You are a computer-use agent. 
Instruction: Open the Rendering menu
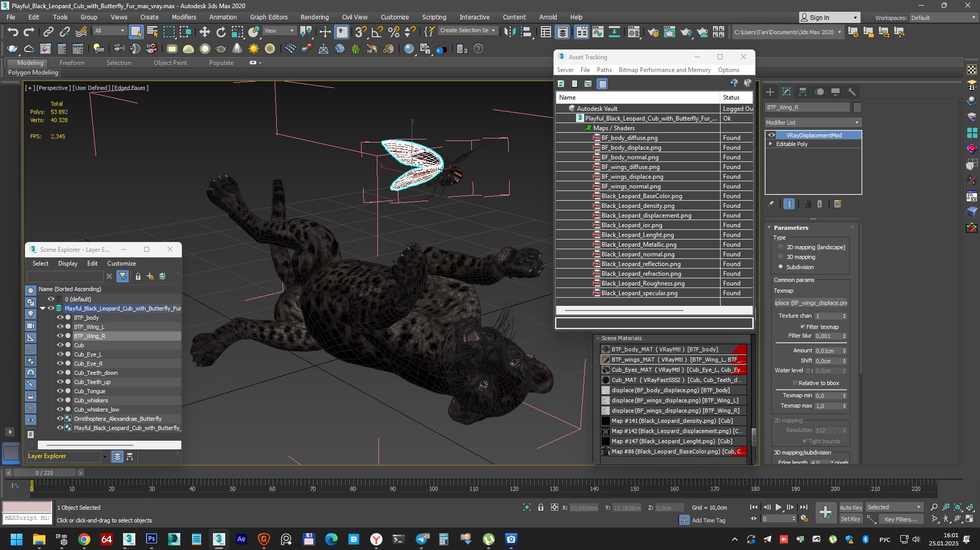[314, 17]
